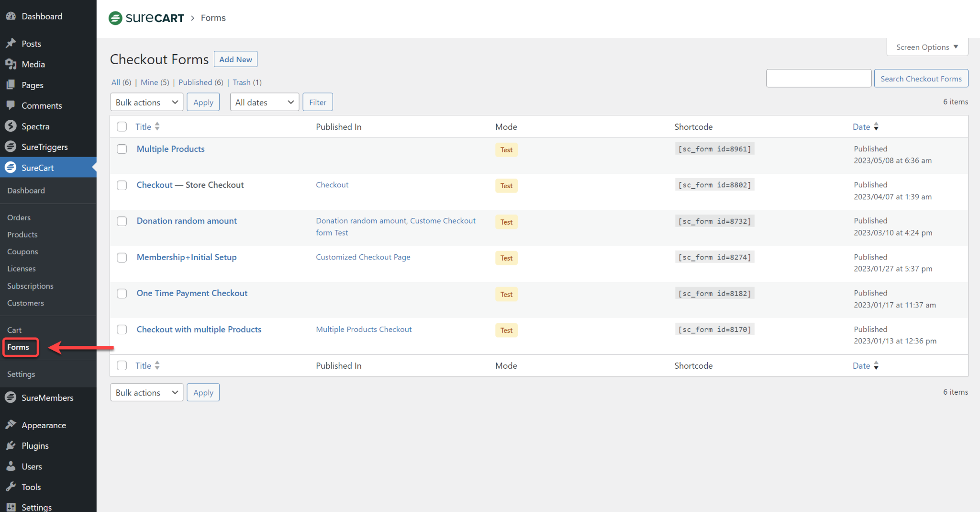
Task: Check the Membership+Initial Setup checkbox
Action: 122,257
